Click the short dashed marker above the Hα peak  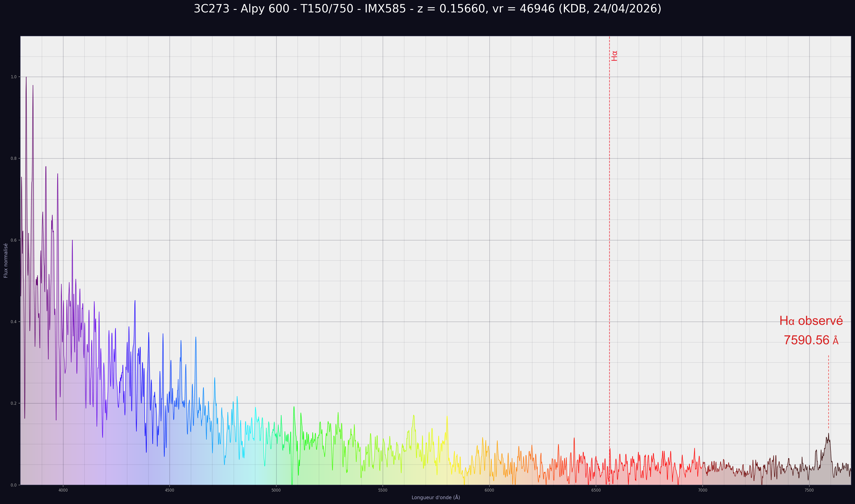pyautogui.click(x=828, y=392)
